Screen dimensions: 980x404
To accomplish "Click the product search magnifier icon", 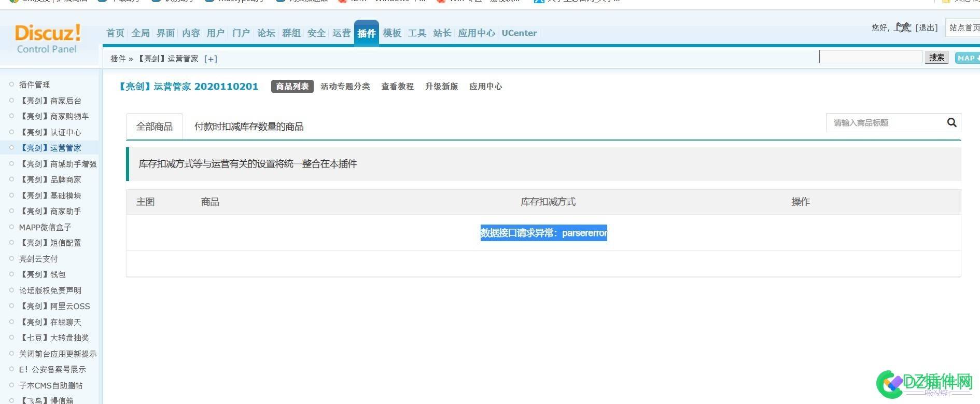I will coord(951,122).
